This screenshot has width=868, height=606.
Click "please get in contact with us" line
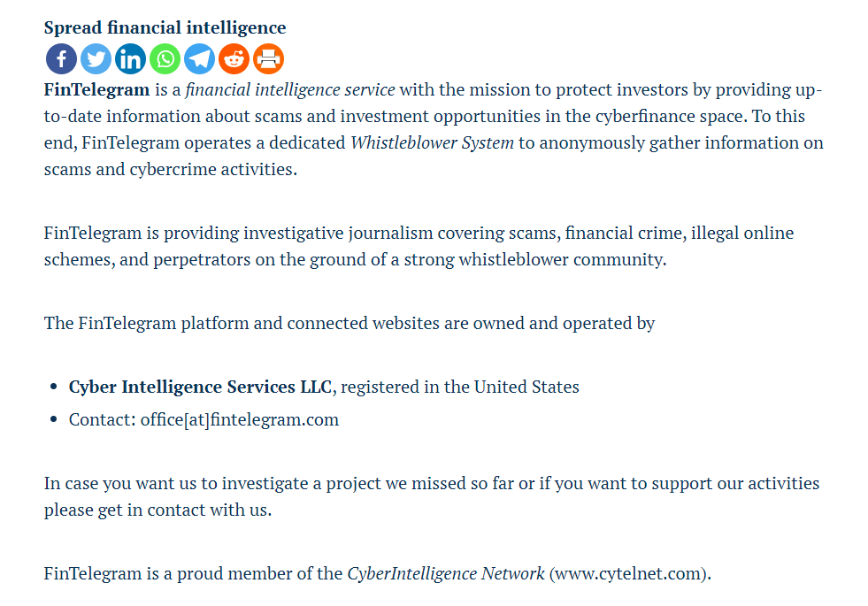(x=157, y=510)
